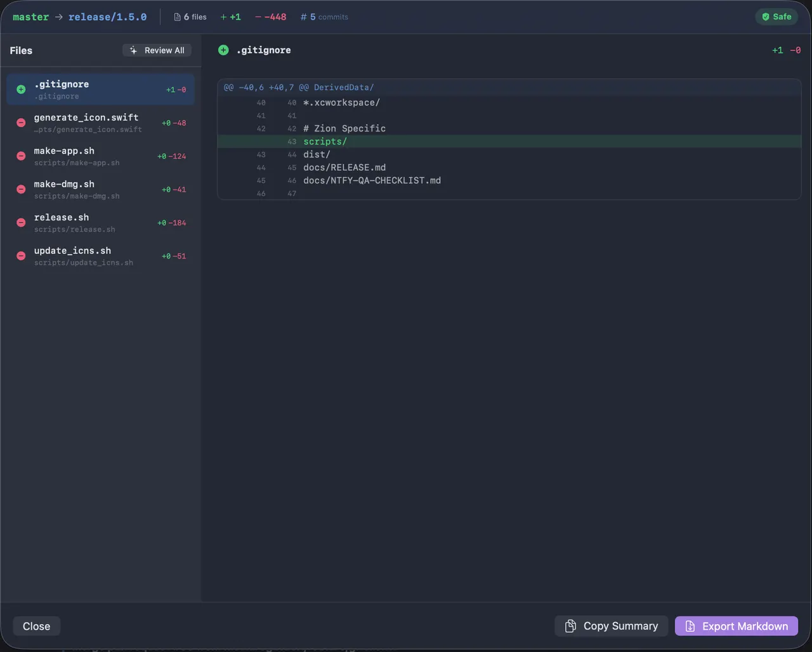This screenshot has width=812, height=652.
Task: Click the path scripts/make-app.sh
Action: pyautogui.click(x=77, y=163)
